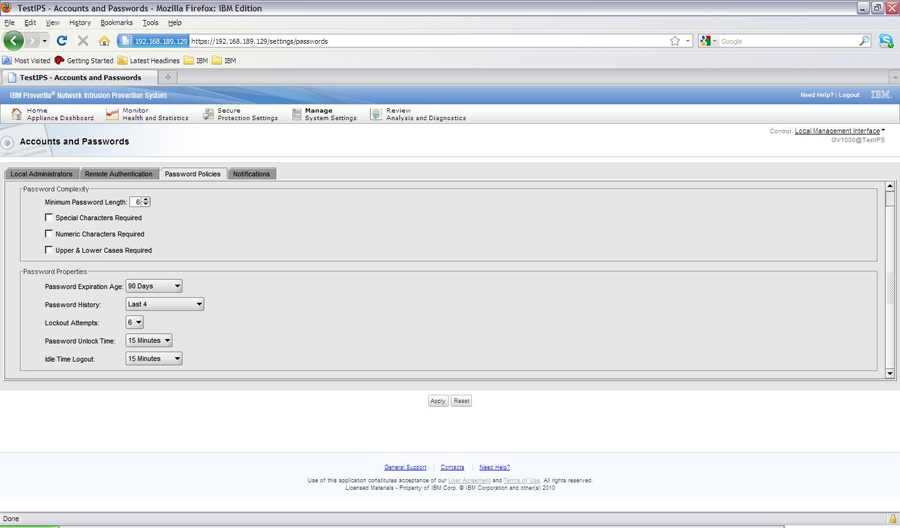Click the Google search engine icon
The height and width of the screenshot is (528, 900).
[705, 41]
